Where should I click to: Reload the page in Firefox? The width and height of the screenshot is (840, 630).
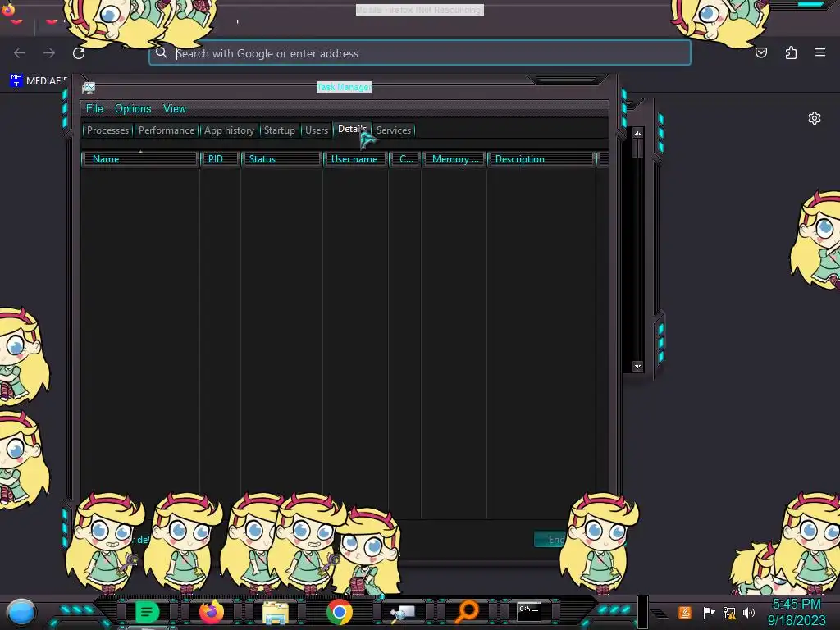pos(79,53)
